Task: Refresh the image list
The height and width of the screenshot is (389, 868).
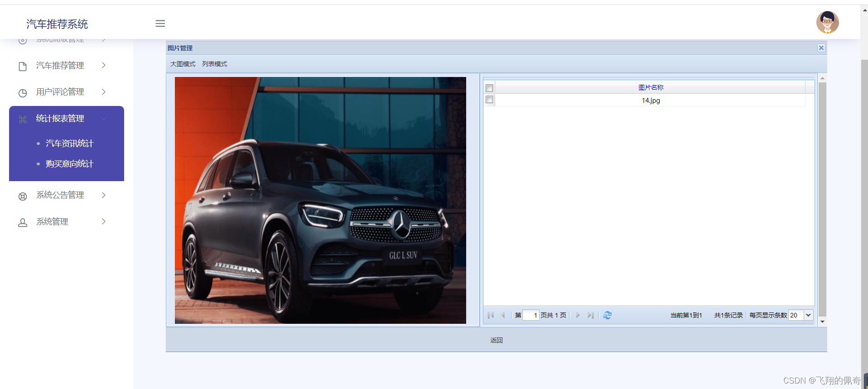Action: [608, 315]
